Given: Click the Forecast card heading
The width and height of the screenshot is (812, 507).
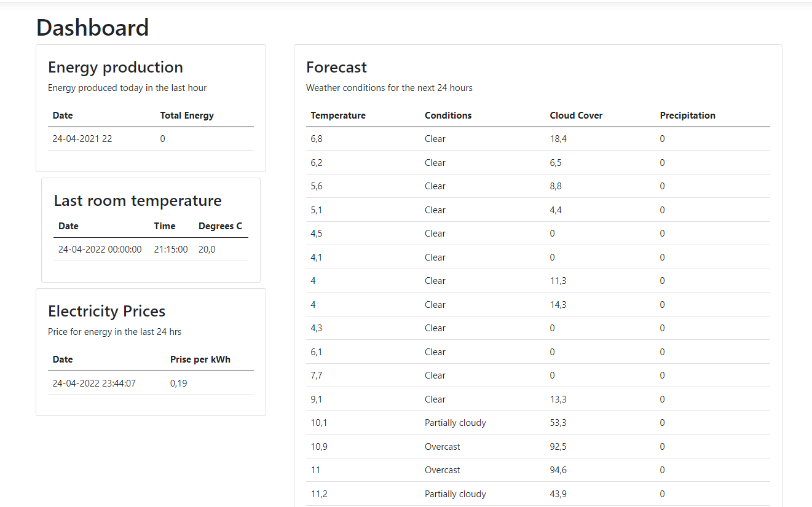Looking at the screenshot, I should click(336, 67).
